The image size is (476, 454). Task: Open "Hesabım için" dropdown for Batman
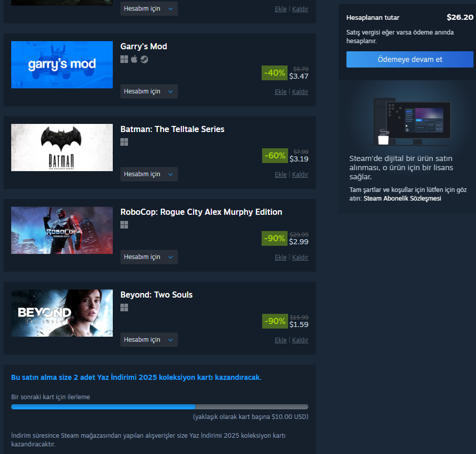149,174
